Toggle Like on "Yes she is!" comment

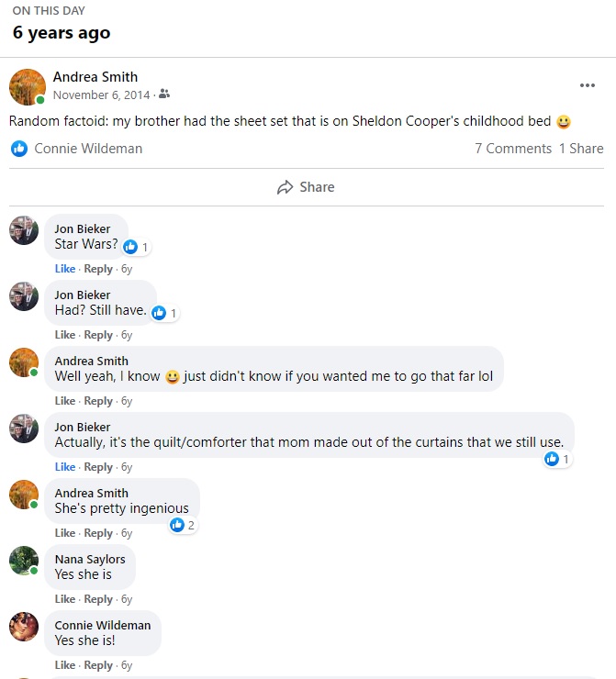coord(64,665)
